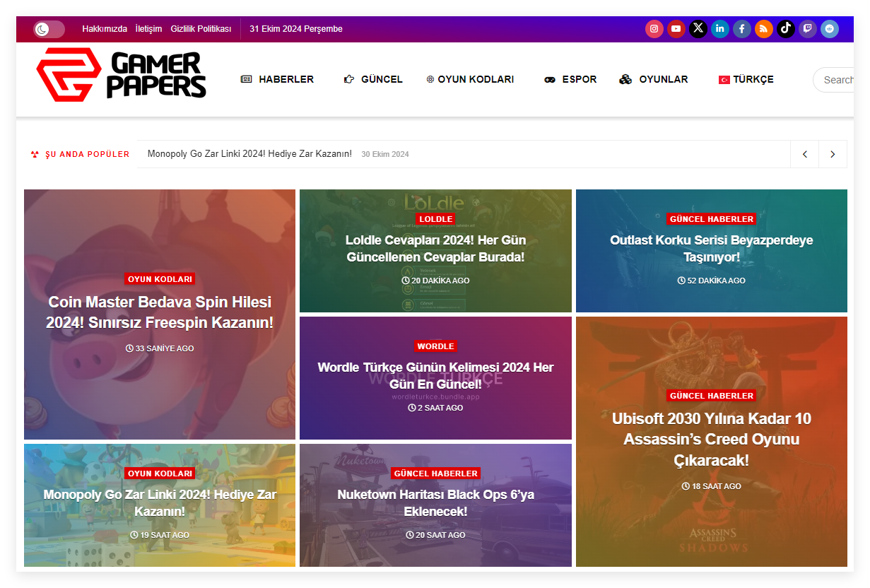Viewport: 870px width, 588px height.
Task: Click the Gamer Papers logo
Action: click(121, 75)
